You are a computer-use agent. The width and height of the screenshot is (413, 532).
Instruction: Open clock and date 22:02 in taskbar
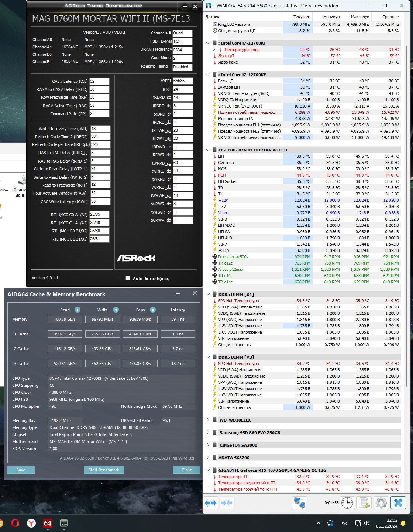click(386, 523)
